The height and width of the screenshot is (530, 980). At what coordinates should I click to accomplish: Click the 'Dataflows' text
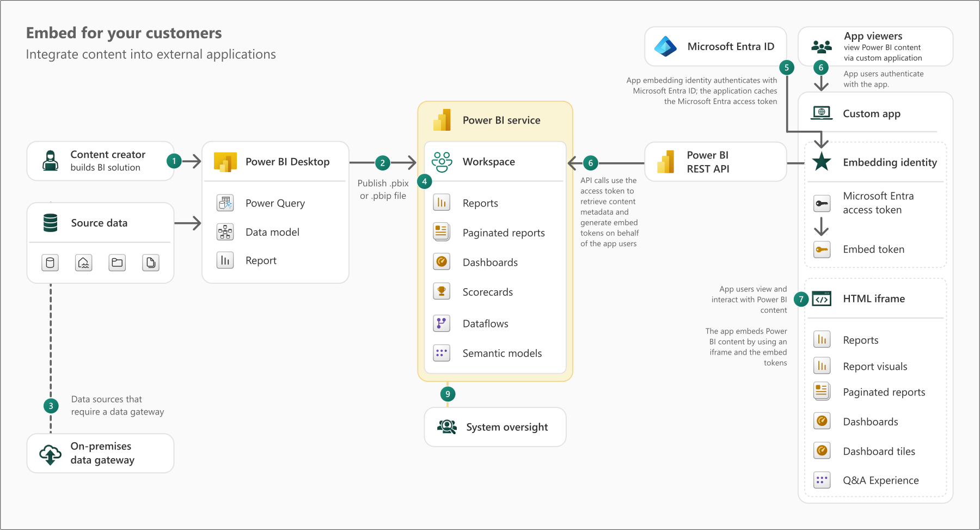(485, 324)
